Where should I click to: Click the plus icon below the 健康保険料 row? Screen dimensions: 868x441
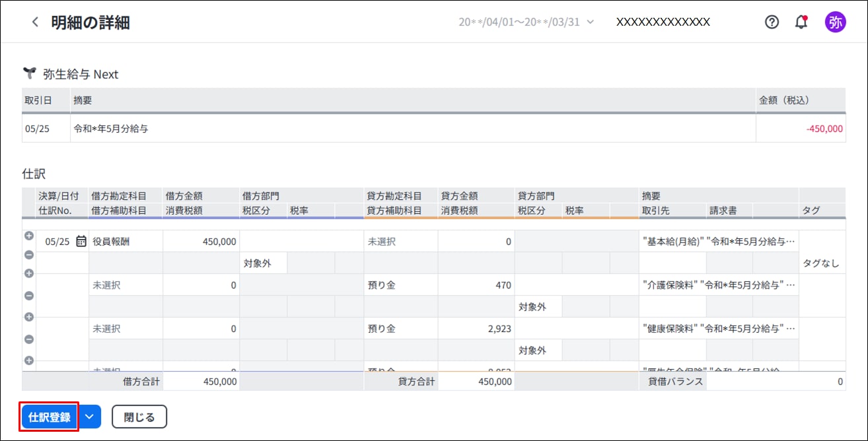(x=29, y=360)
